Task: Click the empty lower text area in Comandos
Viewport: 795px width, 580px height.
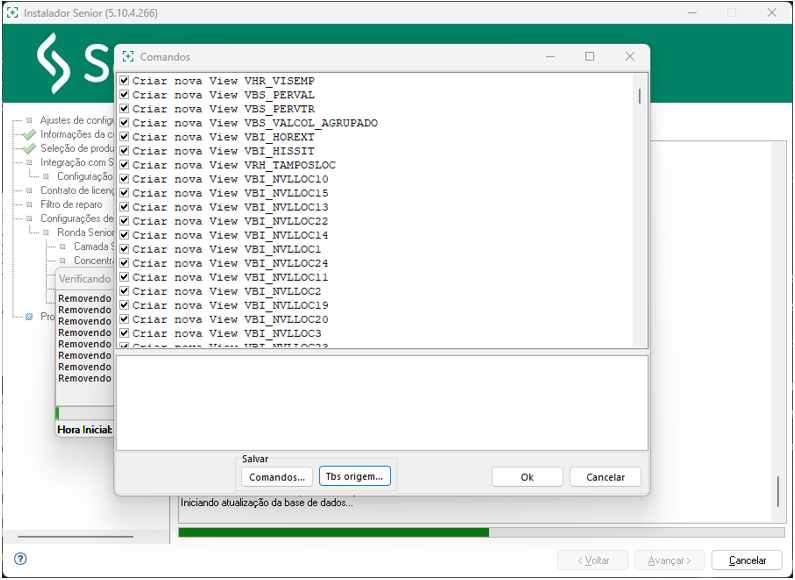Action: (382, 403)
